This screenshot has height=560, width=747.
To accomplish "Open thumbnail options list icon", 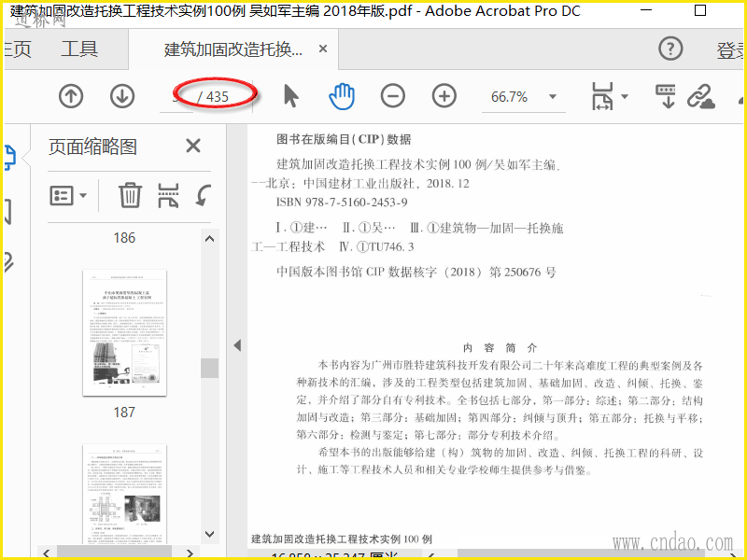I will pos(62,195).
